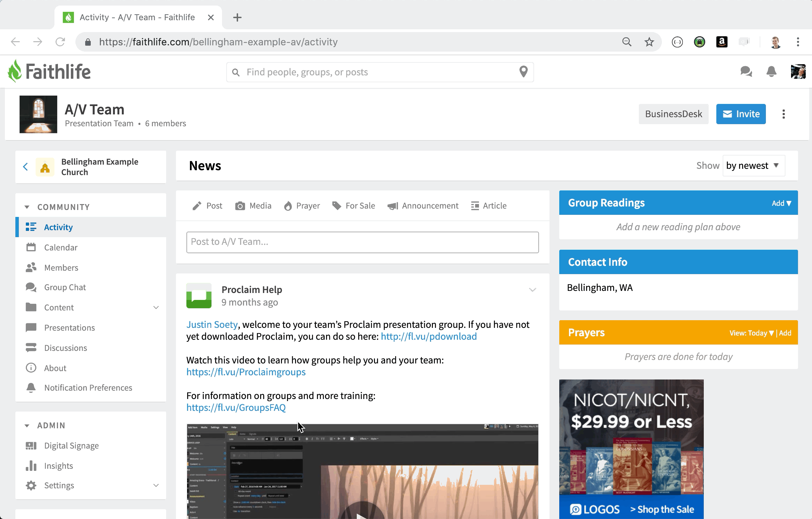
Task: Click the browser address bar URL
Action: (218, 42)
